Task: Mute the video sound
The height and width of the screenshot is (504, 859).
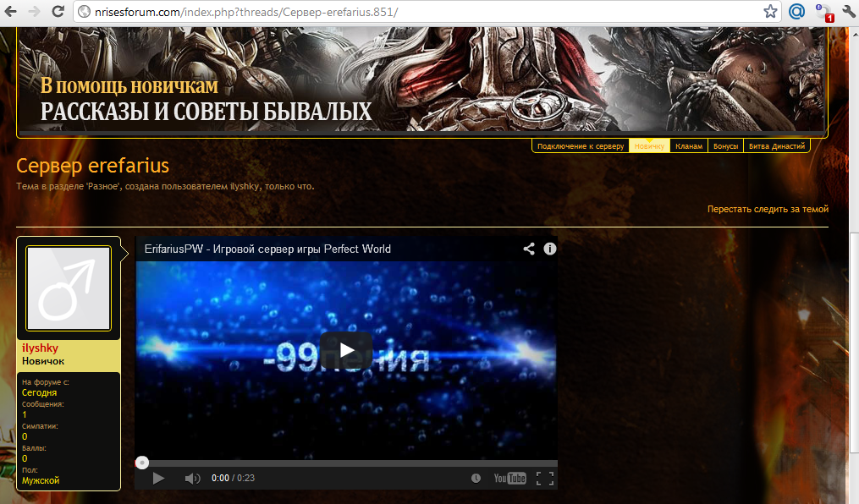Action: coord(192,479)
